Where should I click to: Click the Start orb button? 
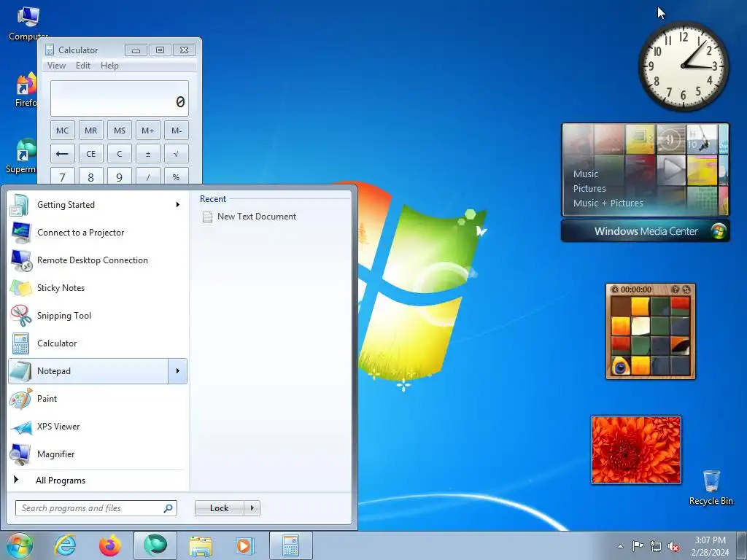(19, 545)
